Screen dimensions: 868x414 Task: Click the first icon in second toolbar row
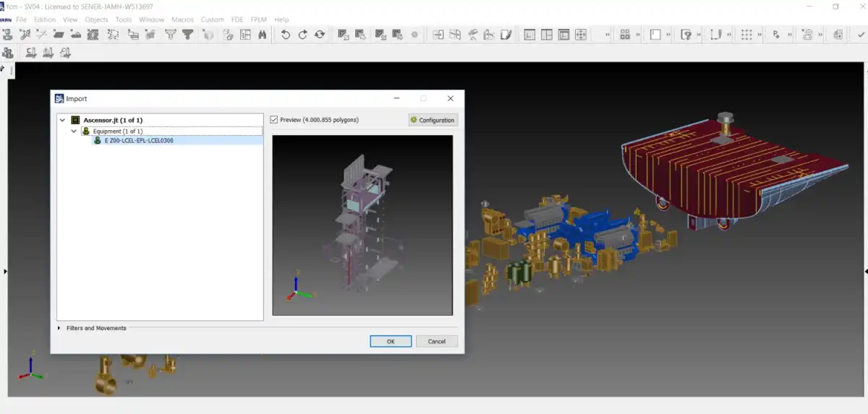click(x=8, y=53)
